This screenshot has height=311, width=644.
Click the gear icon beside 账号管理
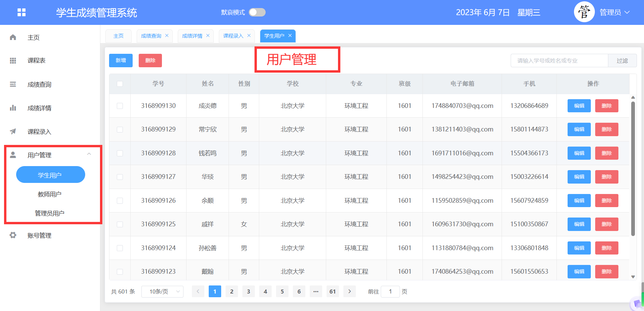(x=13, y=235)
